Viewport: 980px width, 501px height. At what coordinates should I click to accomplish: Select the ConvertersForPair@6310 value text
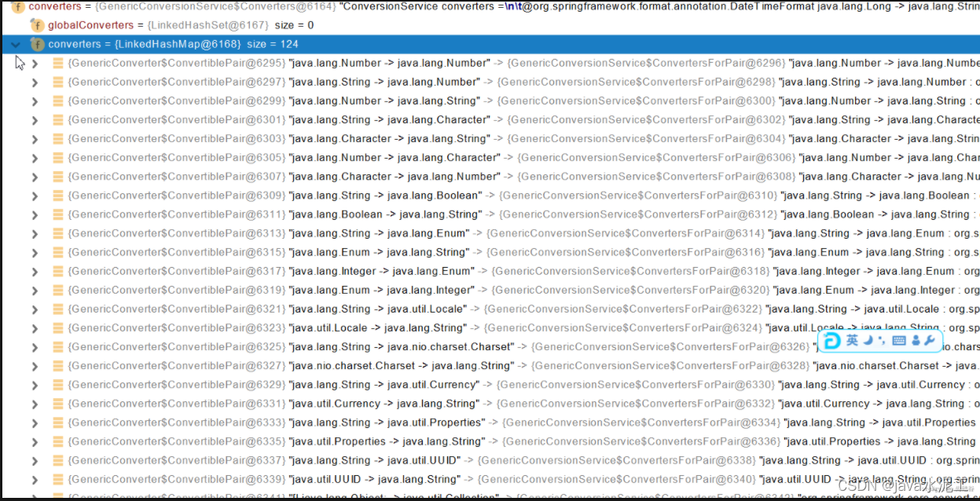tap(638, 196)
